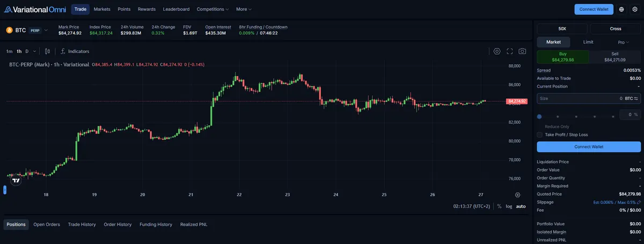Click the Spread label
This screenshot has width=644, height=244.
pyautogui.click(x=544, y=70)
